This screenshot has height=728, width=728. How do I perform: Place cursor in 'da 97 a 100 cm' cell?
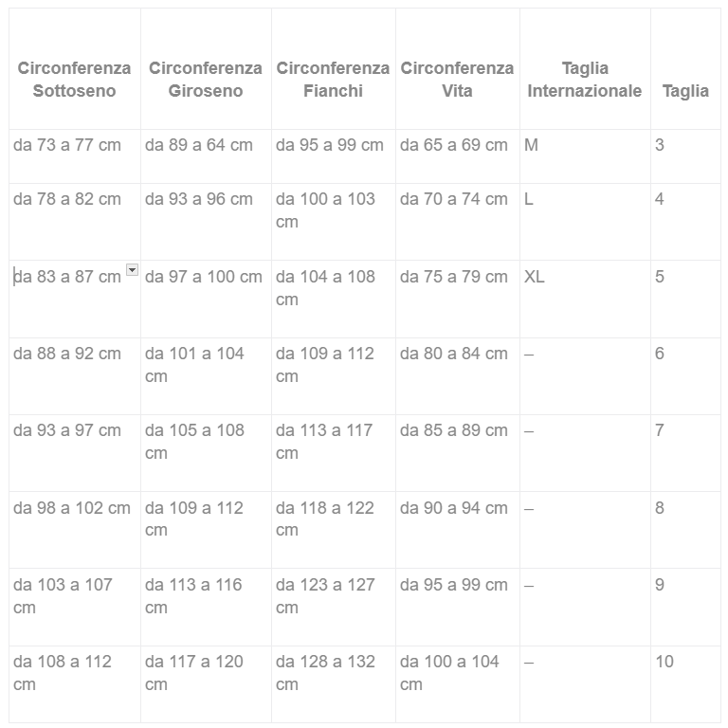204,277
